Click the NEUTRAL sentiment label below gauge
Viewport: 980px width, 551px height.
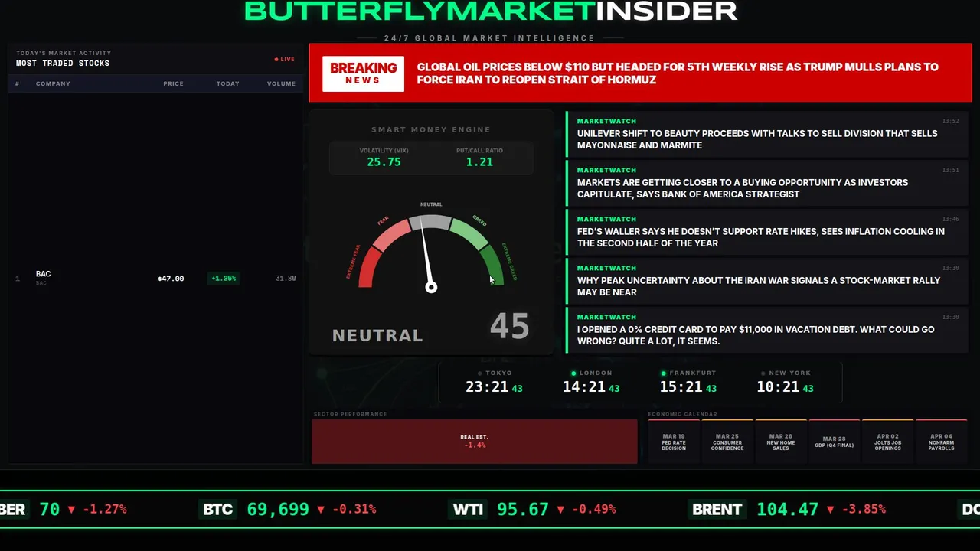(377, 335)
